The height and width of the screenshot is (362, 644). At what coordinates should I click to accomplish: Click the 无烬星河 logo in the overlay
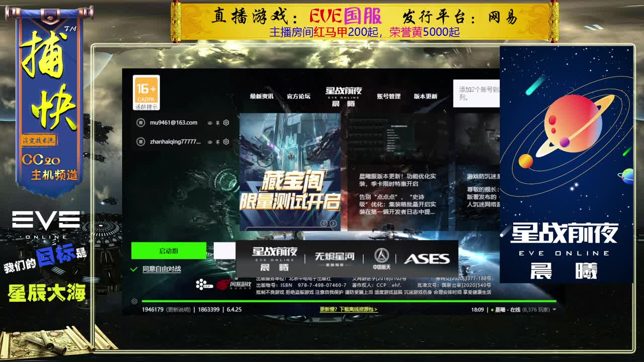pyautogui.click(x=335, y=259)
